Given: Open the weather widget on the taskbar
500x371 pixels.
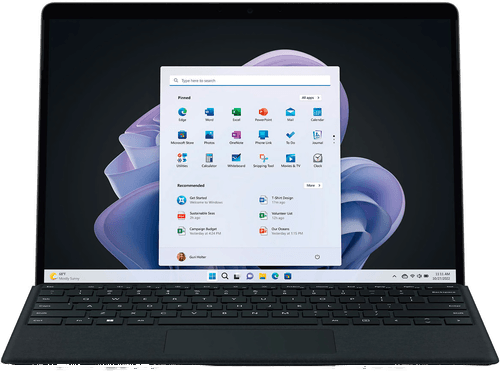Looking at the screenshot, I should coord(65,276).
